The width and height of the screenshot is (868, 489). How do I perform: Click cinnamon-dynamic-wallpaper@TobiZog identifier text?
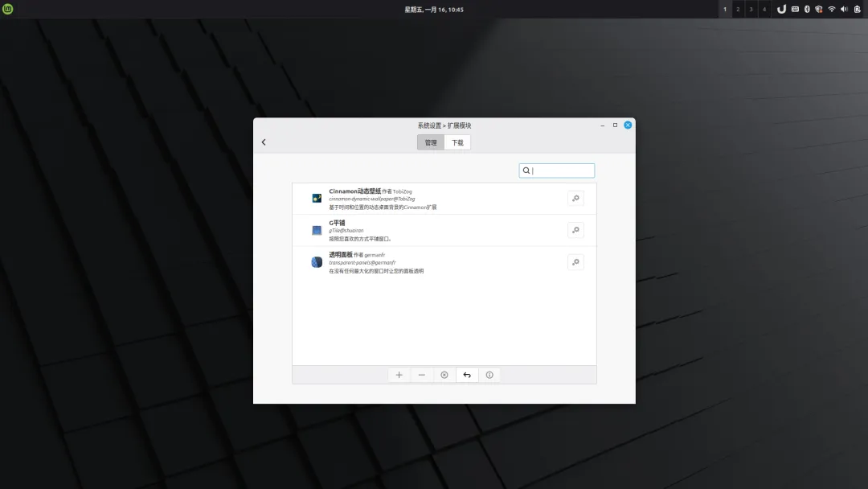pos(372,199)
